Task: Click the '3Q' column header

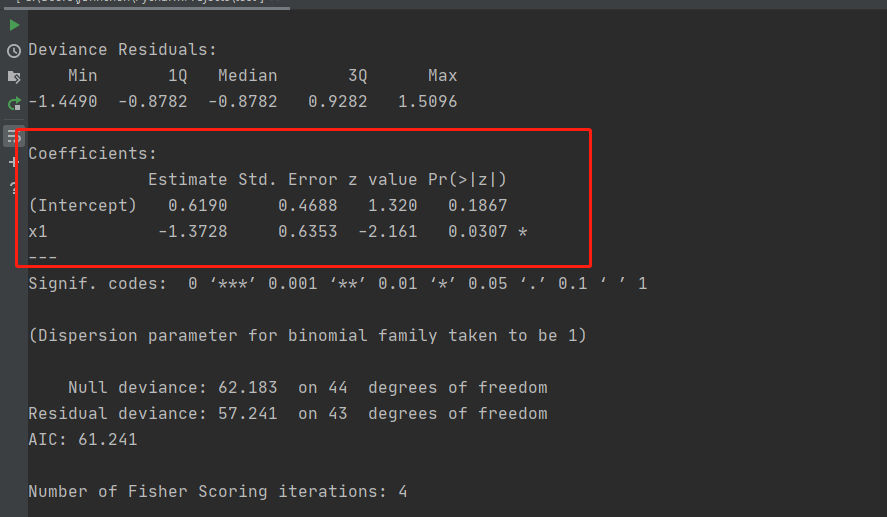Action: tap(358, 76)
